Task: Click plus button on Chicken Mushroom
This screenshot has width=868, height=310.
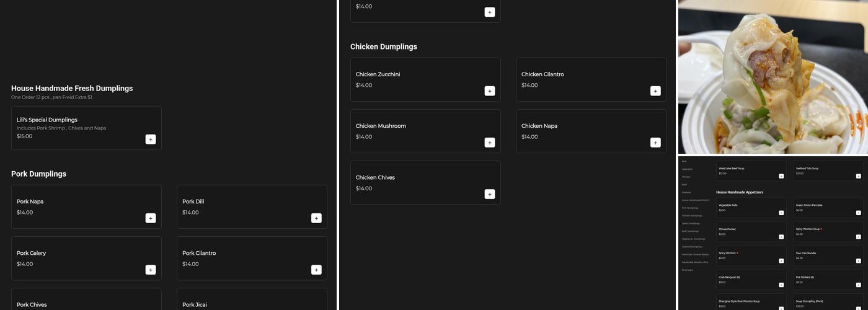Action: (490, 143)
